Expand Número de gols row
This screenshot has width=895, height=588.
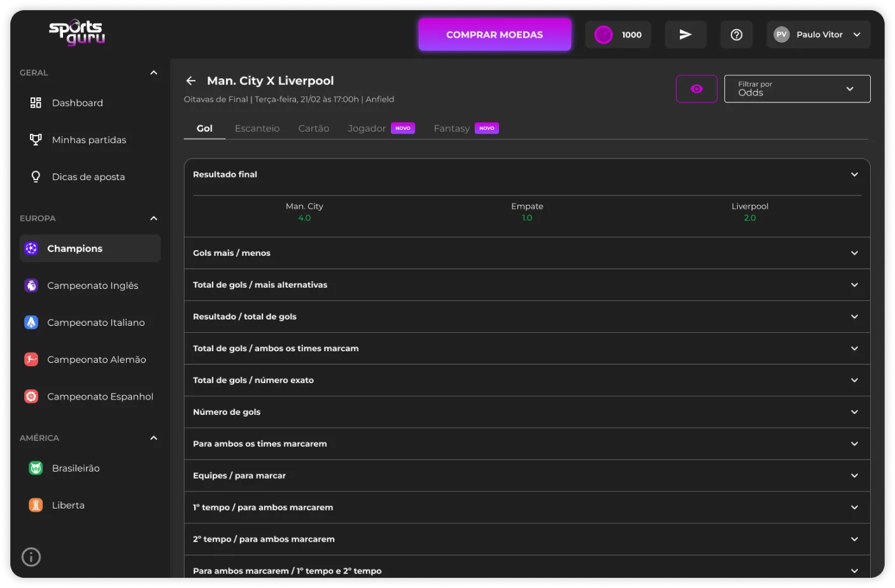pyautogui.click(x=526, y=412)
